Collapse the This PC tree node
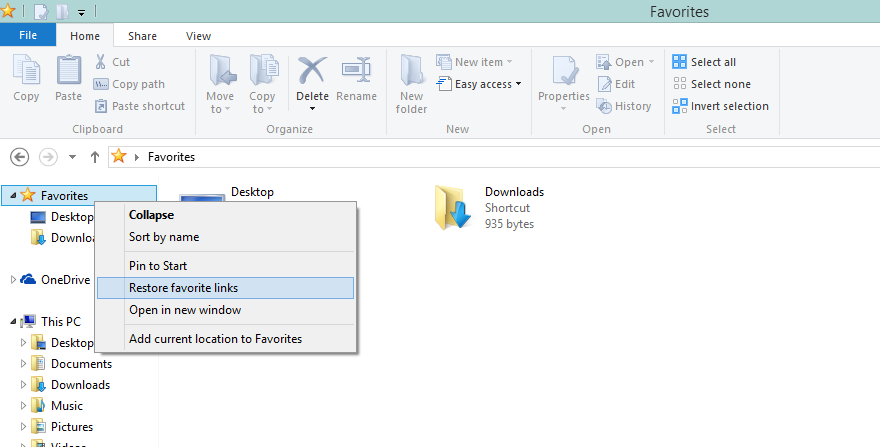The width and height of the screenshot is (880, 447). coord(13,322)
